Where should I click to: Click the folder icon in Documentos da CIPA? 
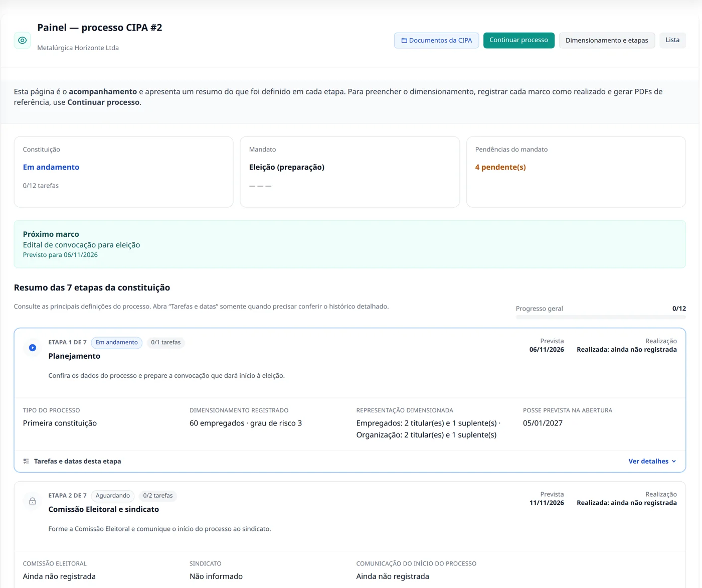(404, 41)
